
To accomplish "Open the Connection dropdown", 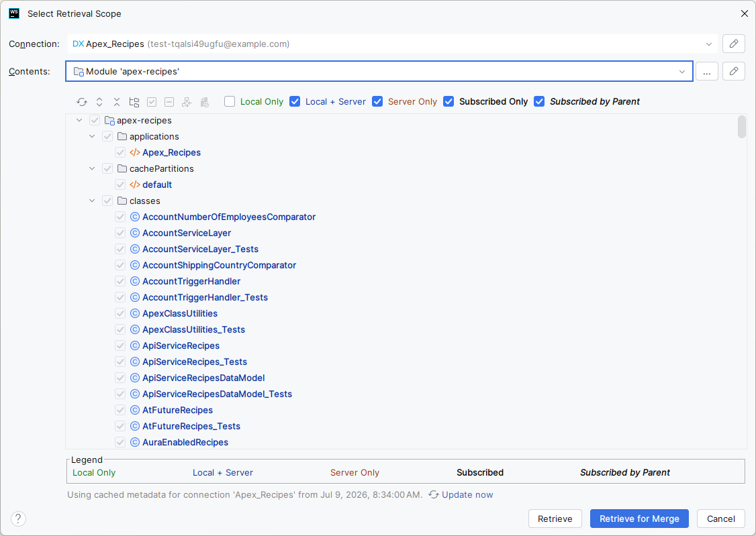I will click(709, 44).
